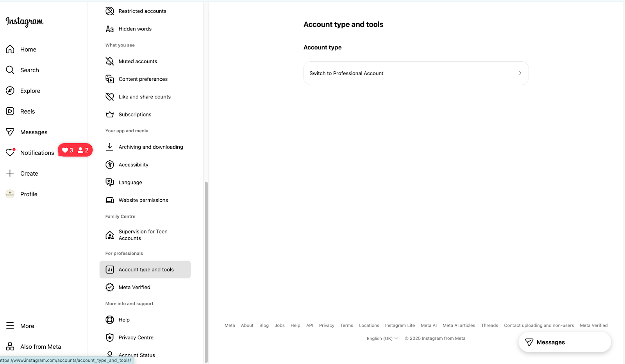The image size is (625, 364).
Task: Click the Language icon
Action: [x=110, y=182]
